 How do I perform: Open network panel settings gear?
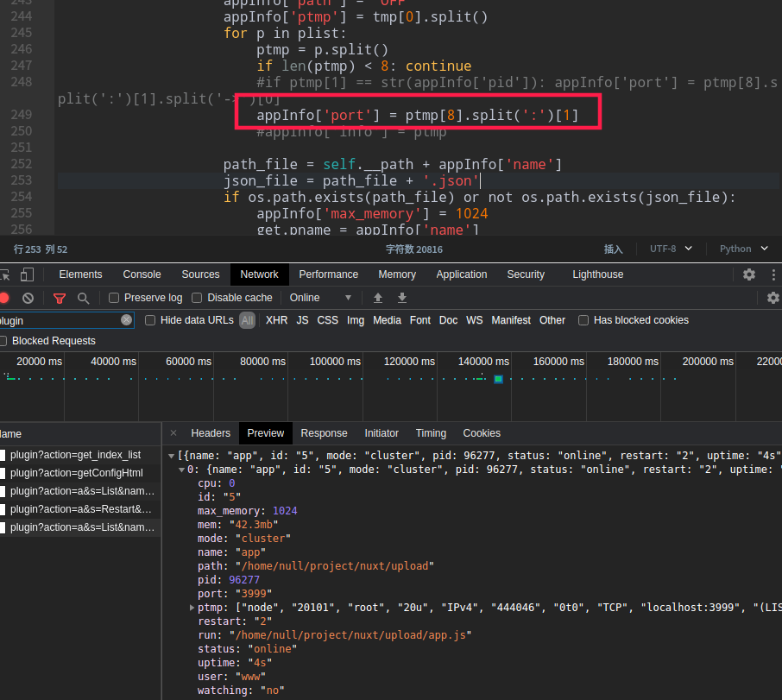pos(773,298)
